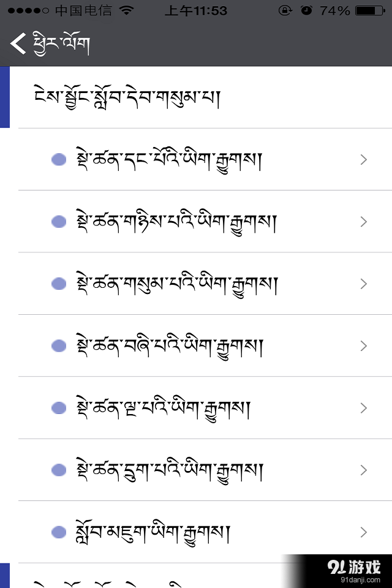Click bullet dot beside སློབ་མཇུག་ཡིག་རྒྱུགས།
The height and width of the screenshot is (588, 392).
59,532
